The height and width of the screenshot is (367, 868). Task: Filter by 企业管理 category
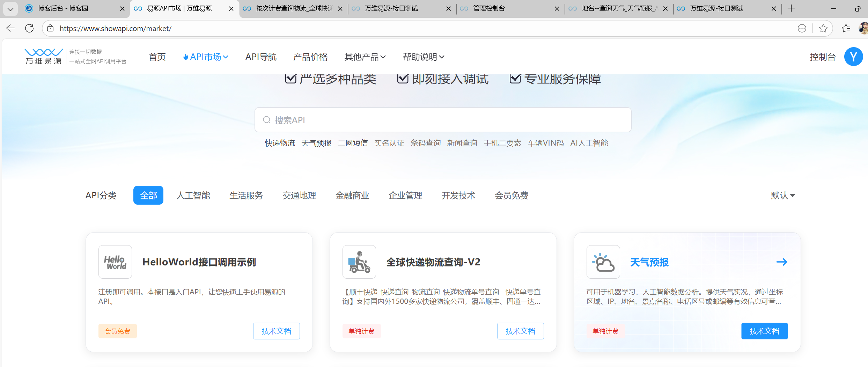405,195
